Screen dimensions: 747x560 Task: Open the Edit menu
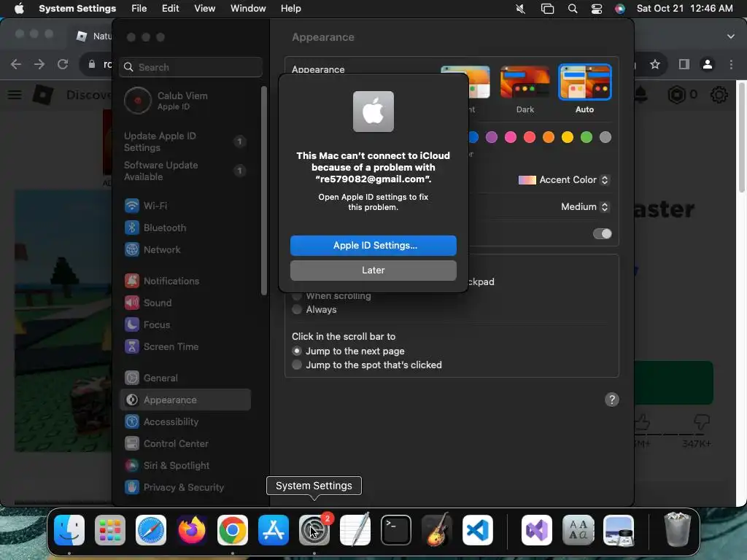(171, 9)
